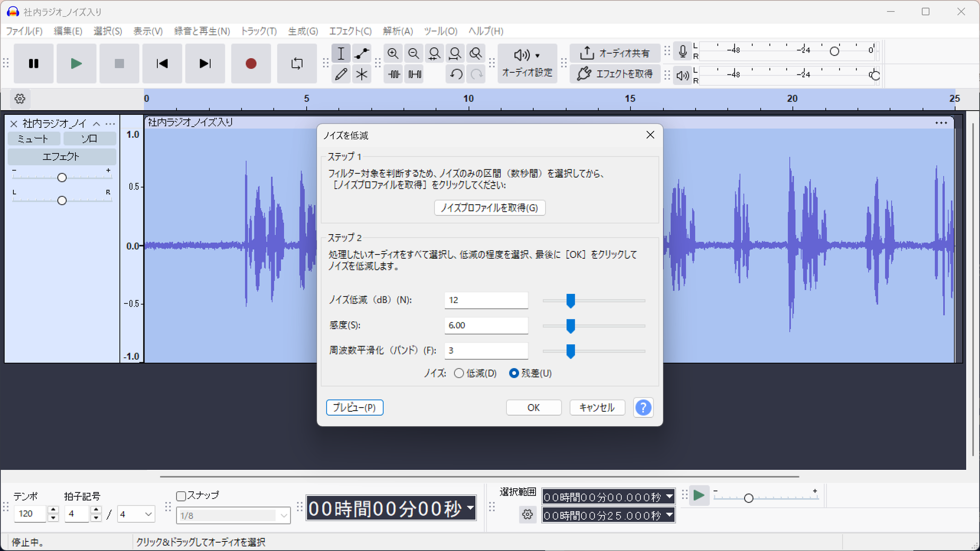Image resolution: width=980 pixels, height=551 pixels.
Task: Click the 周波数平滑化 input field
Action: (486, 350)
